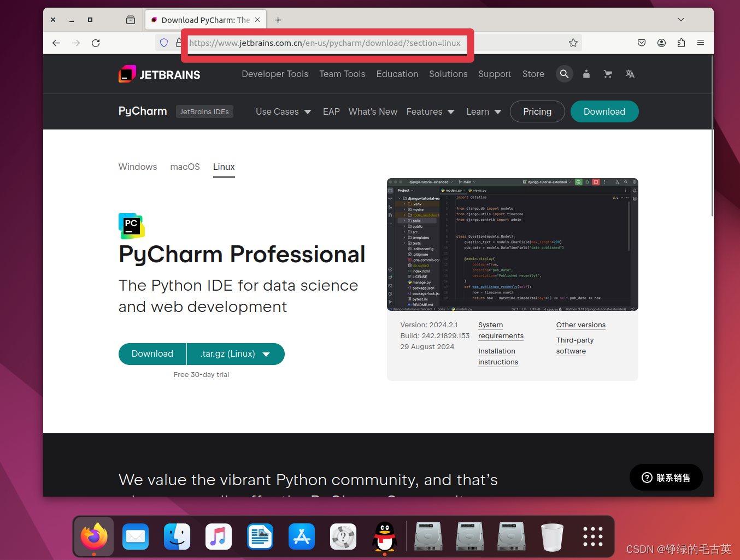Viewport: 740px width, 560px height.
Task: Switch to the Windows tab
Action: pos(138,167)
